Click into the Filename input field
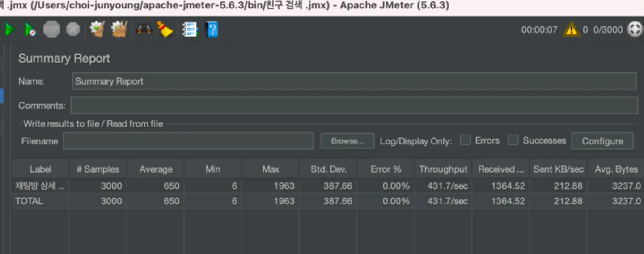Viewport: 644px width, 254px height. 188,141
